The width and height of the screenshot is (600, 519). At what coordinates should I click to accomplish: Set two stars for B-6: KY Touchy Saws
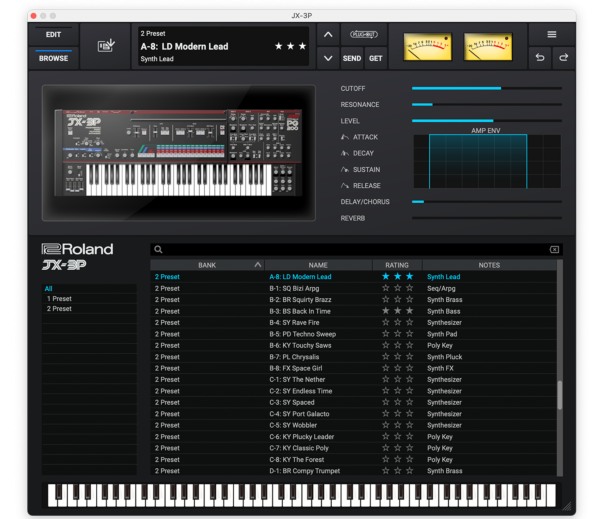[x=398, y=345]
